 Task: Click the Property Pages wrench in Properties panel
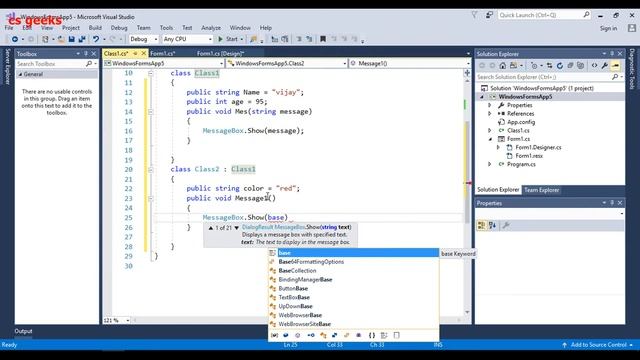(x=506, y=225)
